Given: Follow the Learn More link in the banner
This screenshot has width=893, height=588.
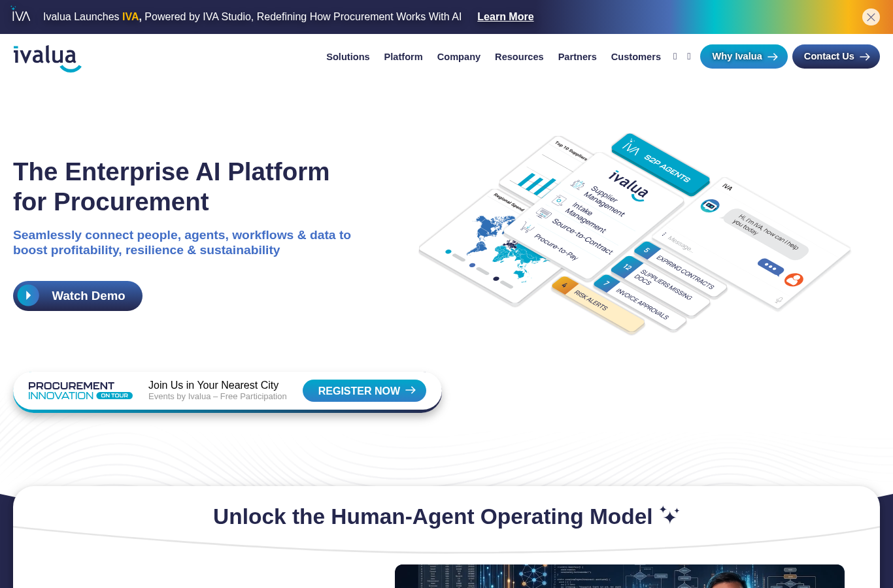Looking at the screenshot, I should click(505, 17).
